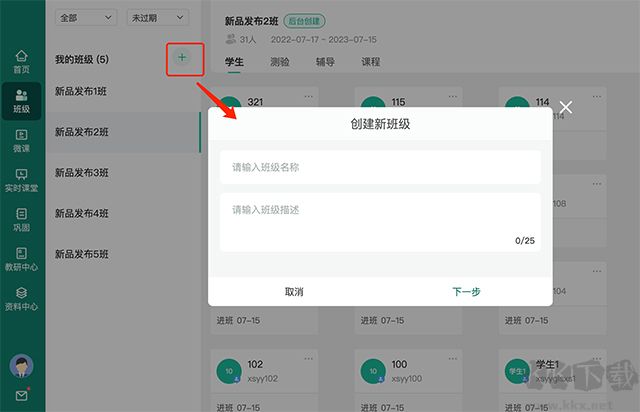
Task: Click the avatar of student 102
Action: point(229,371)
